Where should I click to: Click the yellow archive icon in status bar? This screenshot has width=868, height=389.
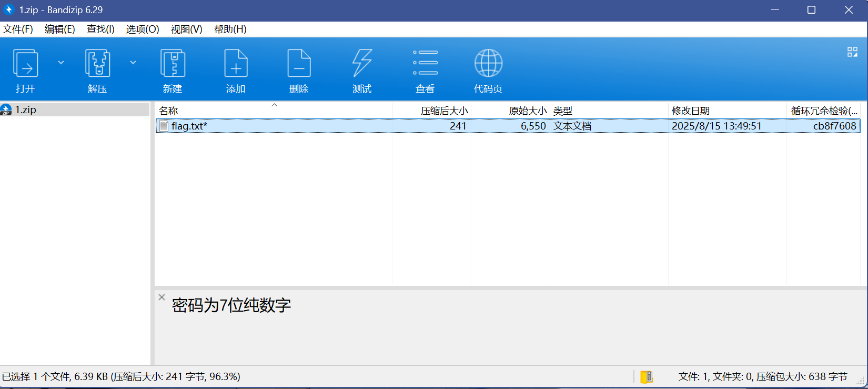[647, 377]
